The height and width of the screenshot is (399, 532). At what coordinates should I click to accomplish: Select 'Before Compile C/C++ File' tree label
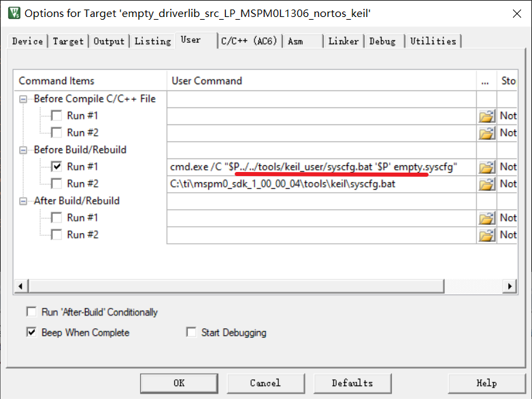(x=95, y=99)
